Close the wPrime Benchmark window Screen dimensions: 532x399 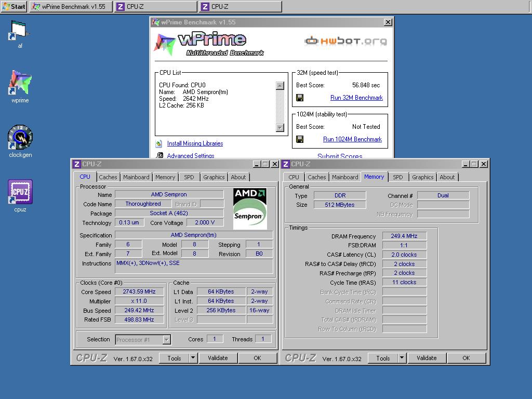[x=388, y=22]
